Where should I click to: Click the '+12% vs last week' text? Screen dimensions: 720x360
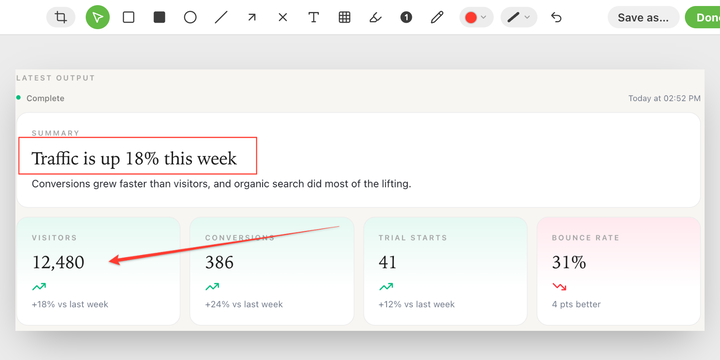(416, 304)
